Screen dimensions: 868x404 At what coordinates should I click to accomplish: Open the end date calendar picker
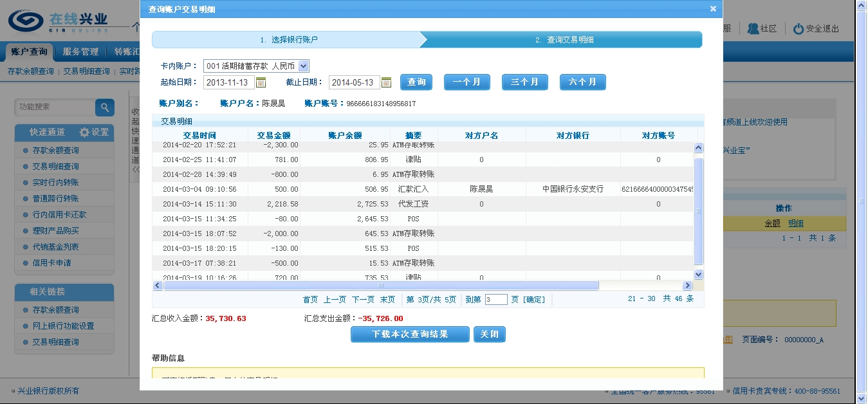pos(386,82)
